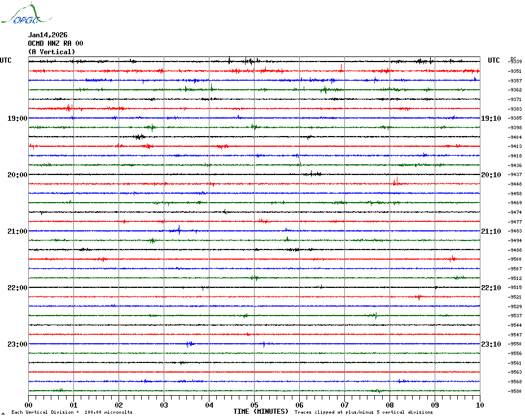525x420 pixels.
Task: Click the OFGC logo in the top-left
Action: point(26,14)
